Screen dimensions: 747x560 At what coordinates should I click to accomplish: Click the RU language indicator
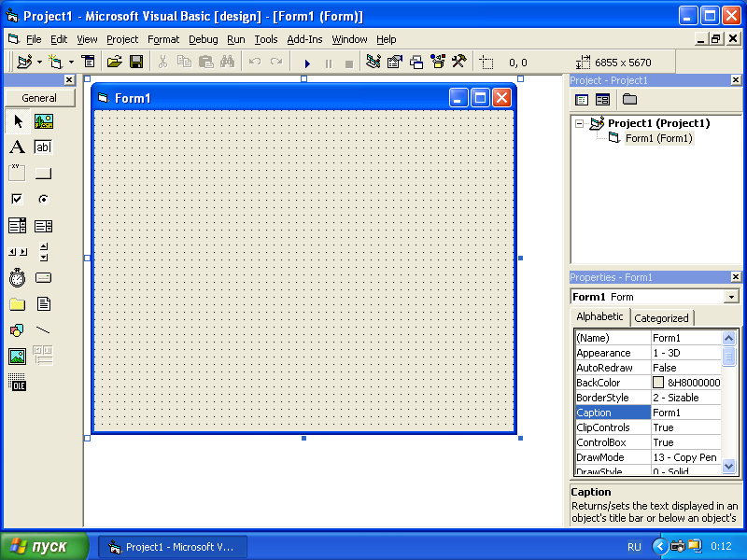[x=634, y=547]
